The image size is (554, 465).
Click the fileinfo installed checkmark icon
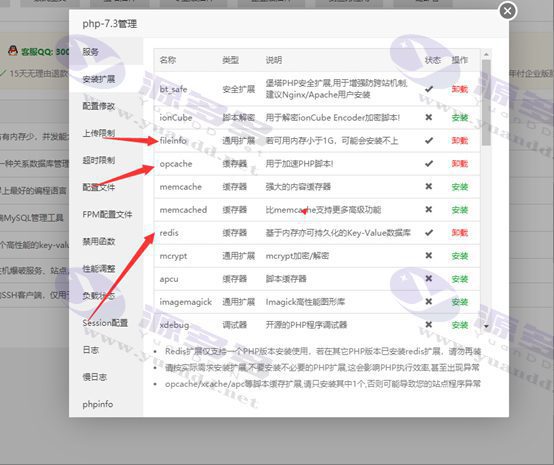(x=429, y=140)
